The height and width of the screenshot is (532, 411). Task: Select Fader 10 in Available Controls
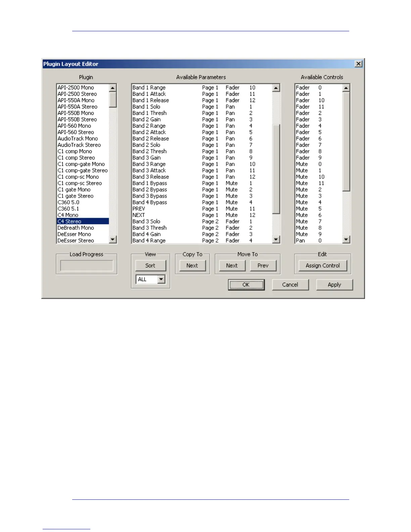point(319,100)
